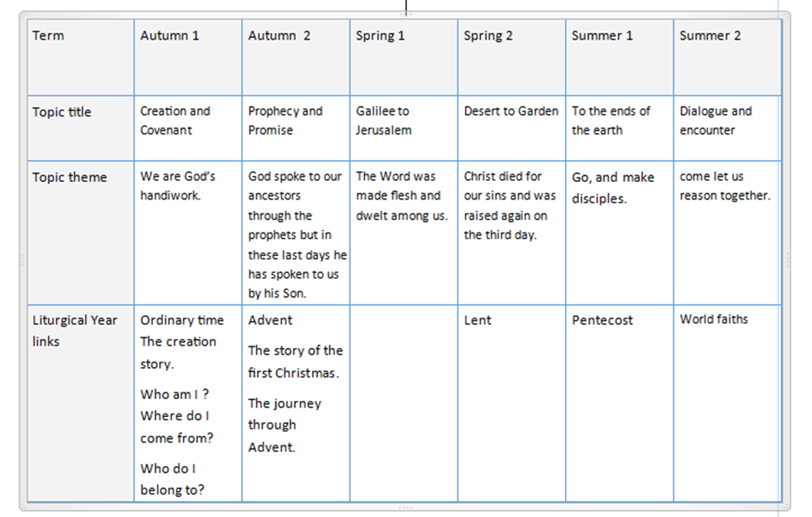
Task: Click the 'Autumn 2' header cell
Action: pos(296,57)
